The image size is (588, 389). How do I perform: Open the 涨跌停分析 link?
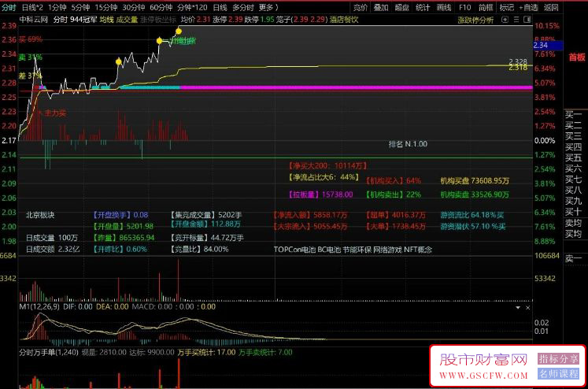475,20
